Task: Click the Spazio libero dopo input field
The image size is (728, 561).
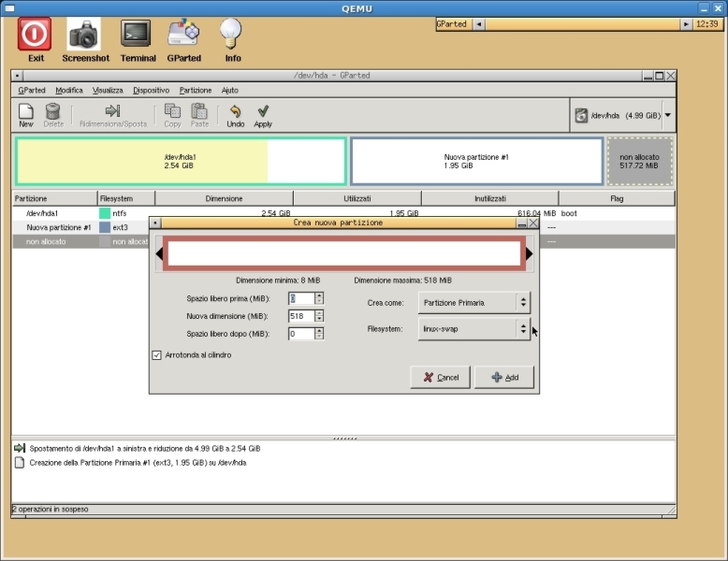Action: tap(301, 334)
